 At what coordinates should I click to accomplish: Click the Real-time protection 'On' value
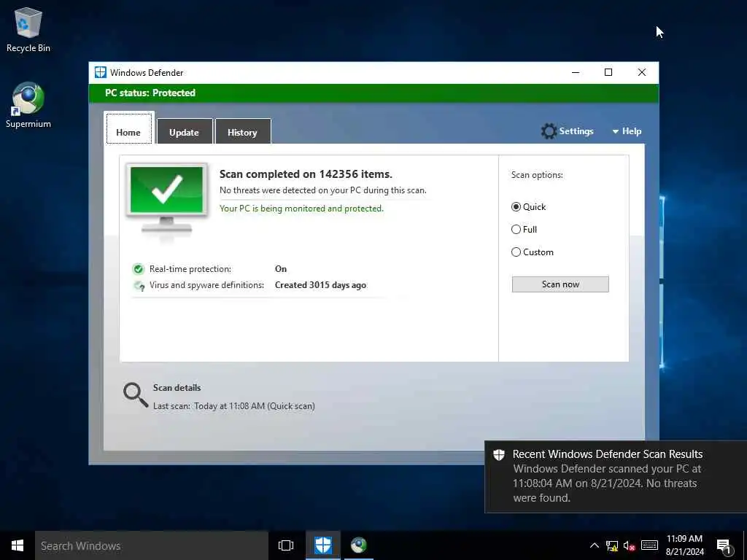click(281, 269)
